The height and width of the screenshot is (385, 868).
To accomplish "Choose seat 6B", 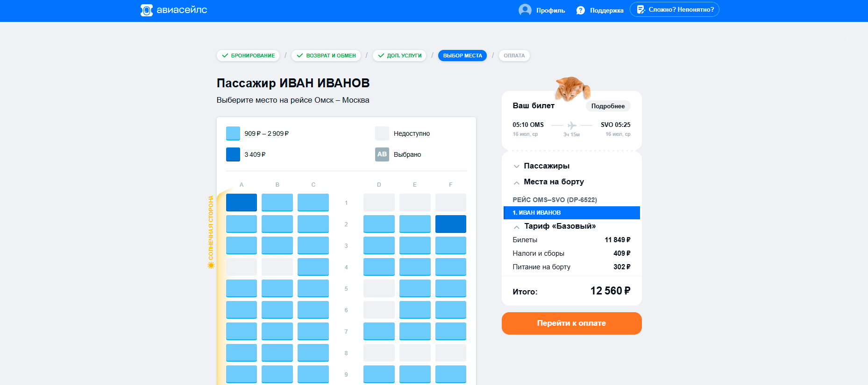I will click(277, 310).
